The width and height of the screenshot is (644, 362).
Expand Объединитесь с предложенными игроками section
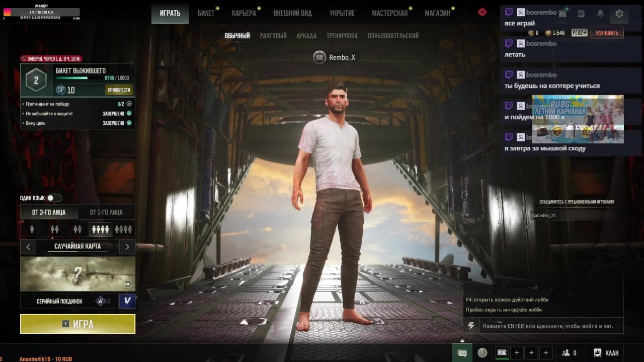coord(577,202)
